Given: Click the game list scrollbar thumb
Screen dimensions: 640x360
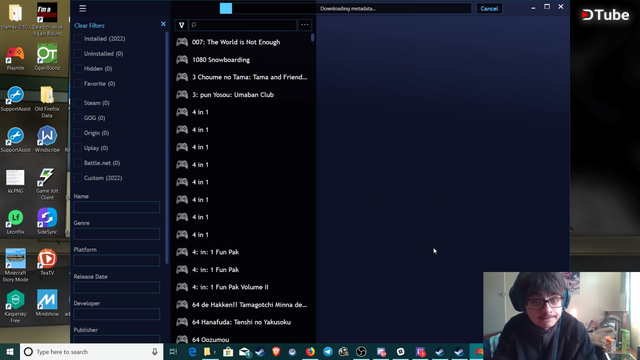Looking at the screenshot, I should pos(313,38).
